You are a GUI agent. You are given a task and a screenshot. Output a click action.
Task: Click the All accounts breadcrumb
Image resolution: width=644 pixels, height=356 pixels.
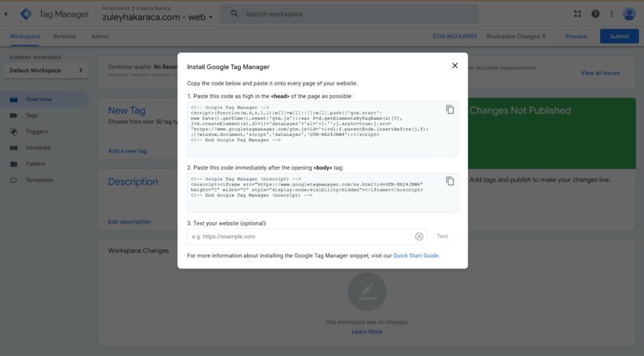pos(116,8)
